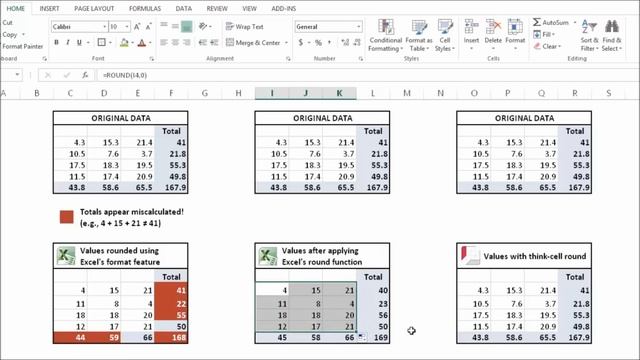Apply accounting dollar number format
This screenshot has width=640, height=360.
pyautogui.click(x=301, y=42)
